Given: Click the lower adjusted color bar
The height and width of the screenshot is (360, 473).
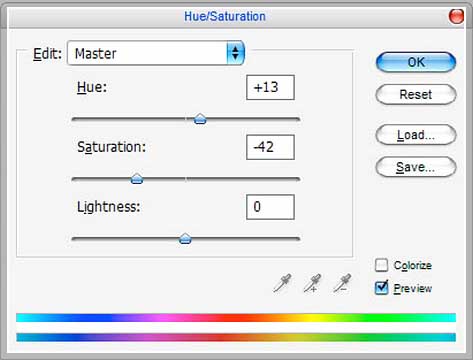Looking at the screenshot, I should click(x=236, y=337).
